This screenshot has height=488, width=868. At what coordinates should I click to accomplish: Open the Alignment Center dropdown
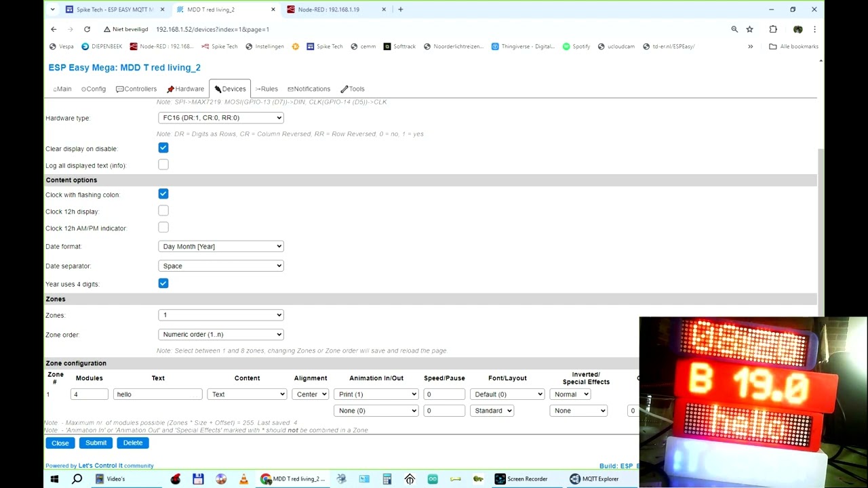coord(311,394)
